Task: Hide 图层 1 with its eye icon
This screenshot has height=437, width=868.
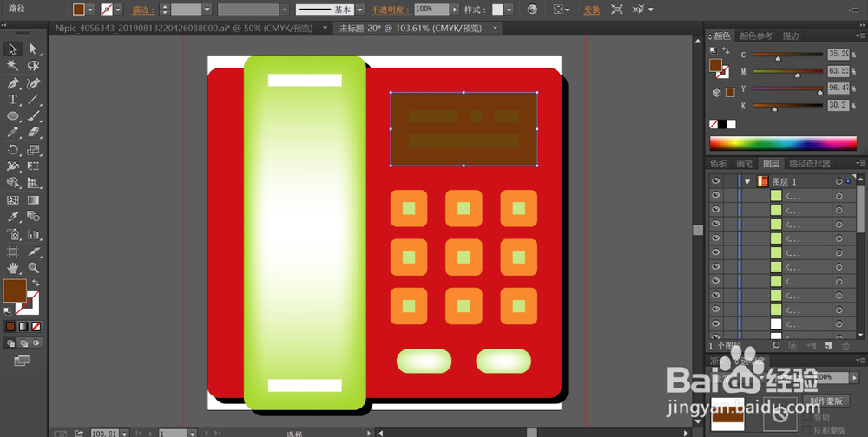Action: coord(716,181)
